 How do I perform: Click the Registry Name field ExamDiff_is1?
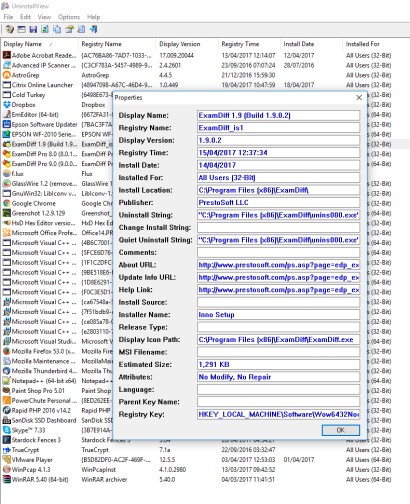point(278,128)
